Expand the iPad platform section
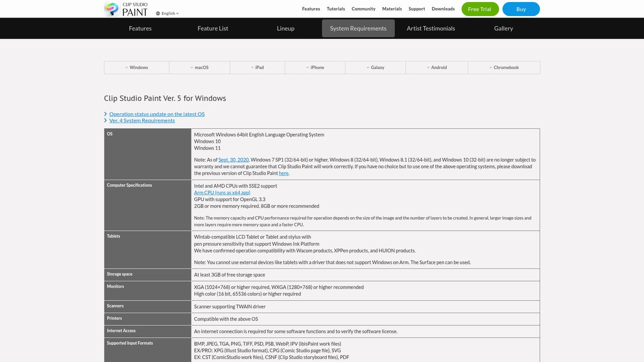The image size is (644, 362). tap(258, 67)
